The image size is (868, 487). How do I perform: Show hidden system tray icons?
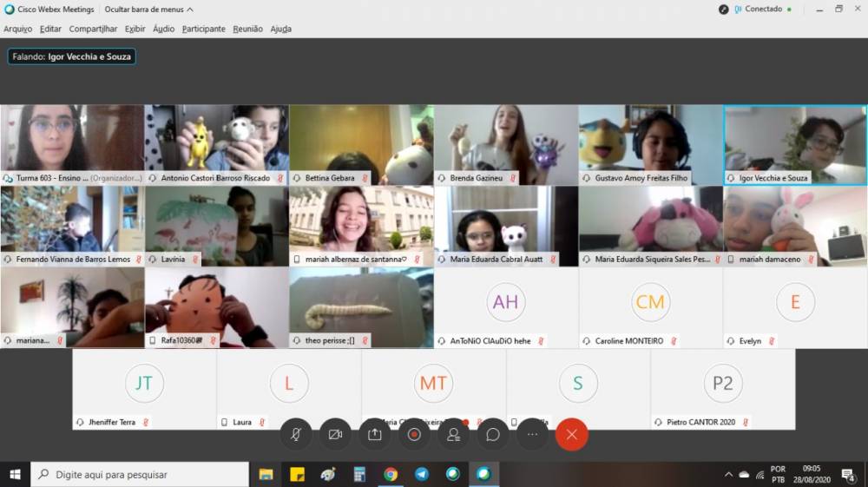728,474
